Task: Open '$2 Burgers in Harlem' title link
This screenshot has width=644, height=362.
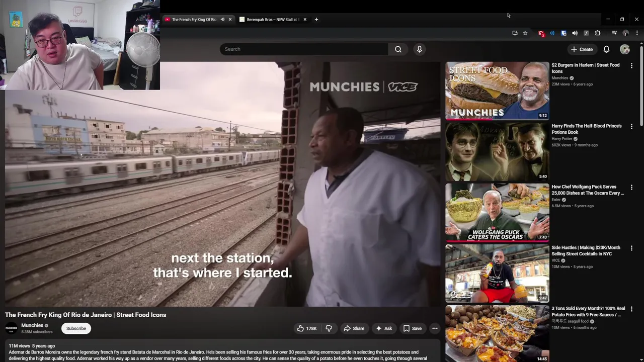Action: click(586, 68)
